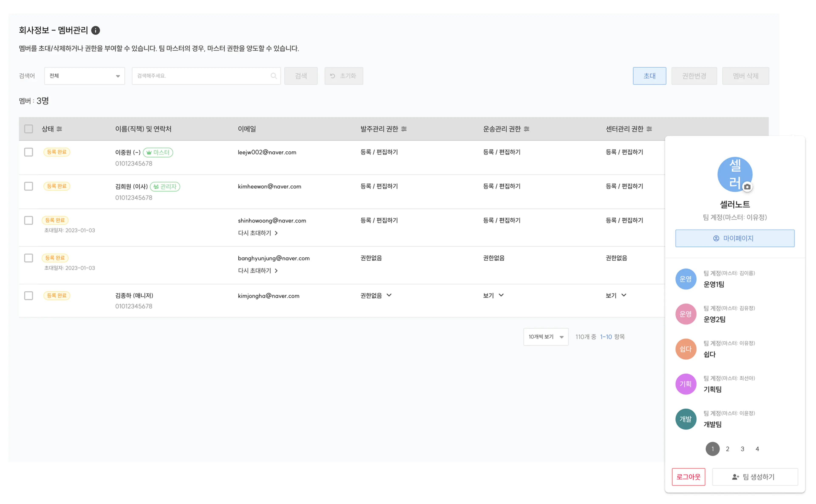Image resolution: width=816 pixels, height=504 pixels.
Task: Select the 운영2팀 team avatar
Action: pos(686,314)
